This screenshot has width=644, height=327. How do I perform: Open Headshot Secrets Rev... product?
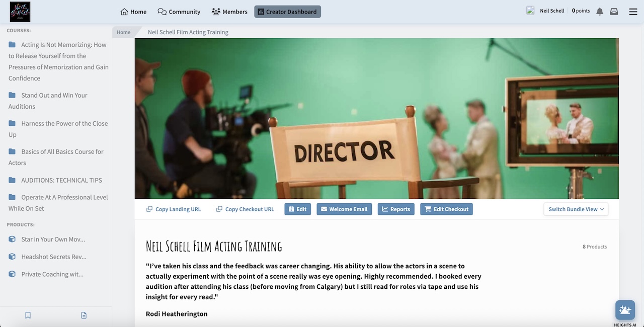[54, 257]
